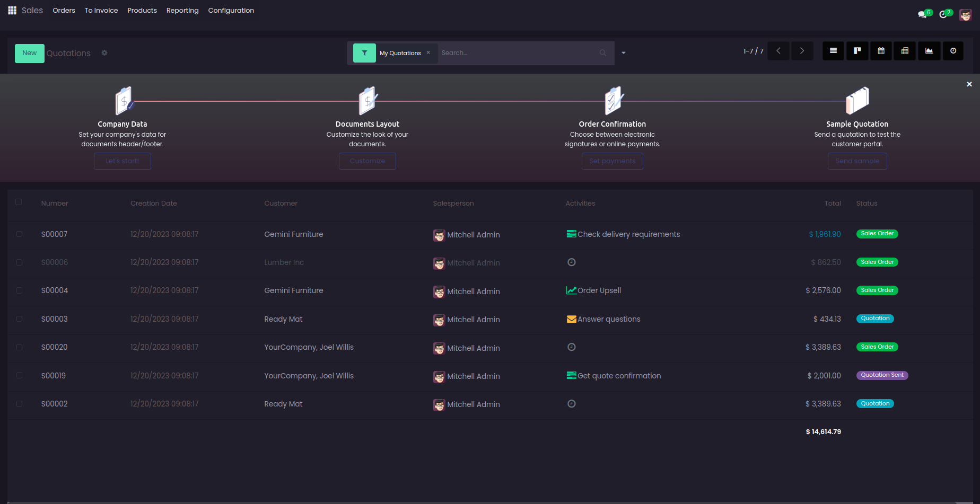Go to next page of records
Viewport: 980px width, 504px height.
802,51
